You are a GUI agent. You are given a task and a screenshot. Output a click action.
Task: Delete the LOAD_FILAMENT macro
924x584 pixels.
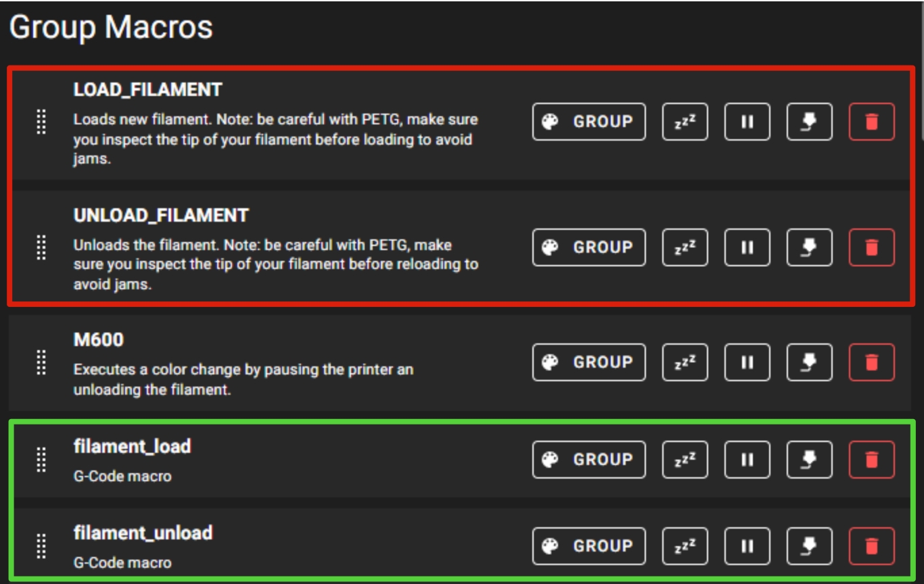click(872, 122)
